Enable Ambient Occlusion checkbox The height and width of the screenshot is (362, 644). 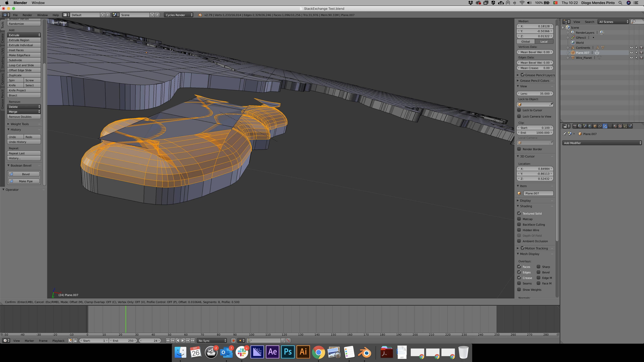(x=519, y=241)
